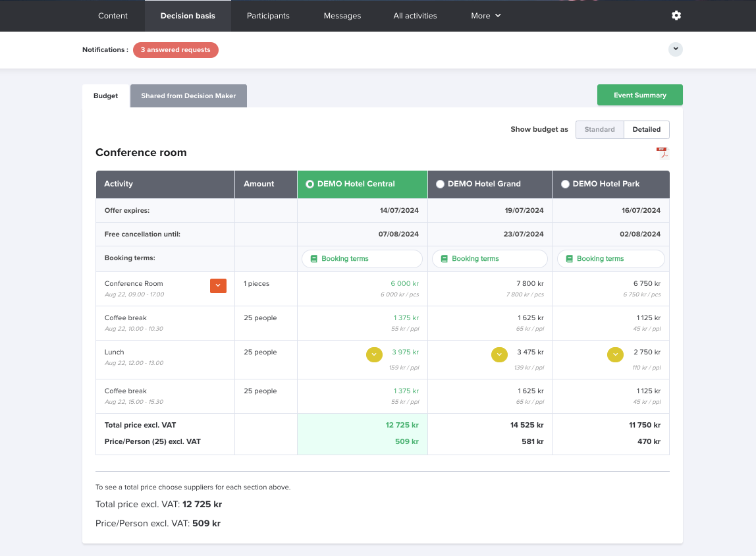This screenshot has height=556, width=756.
Task: Select DEMO Hotel Grand radio button
Action: coord(440,184)
